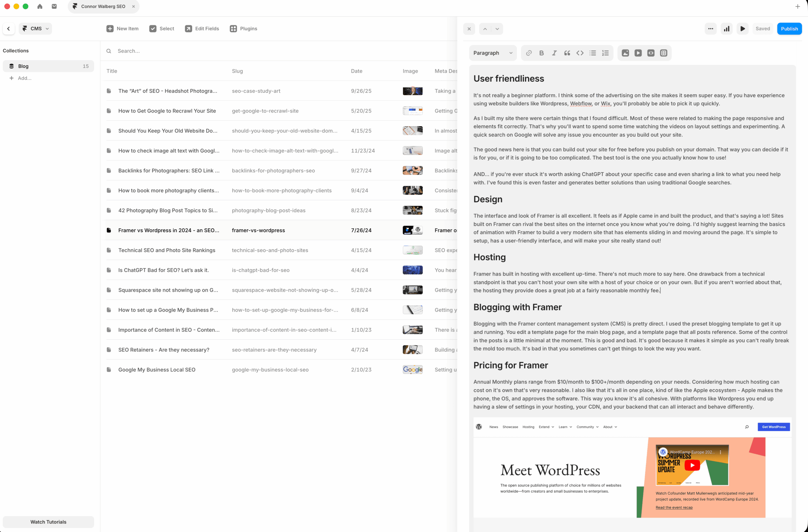
Task: Insert a table using the table icon
Action: tap(663, 53)
